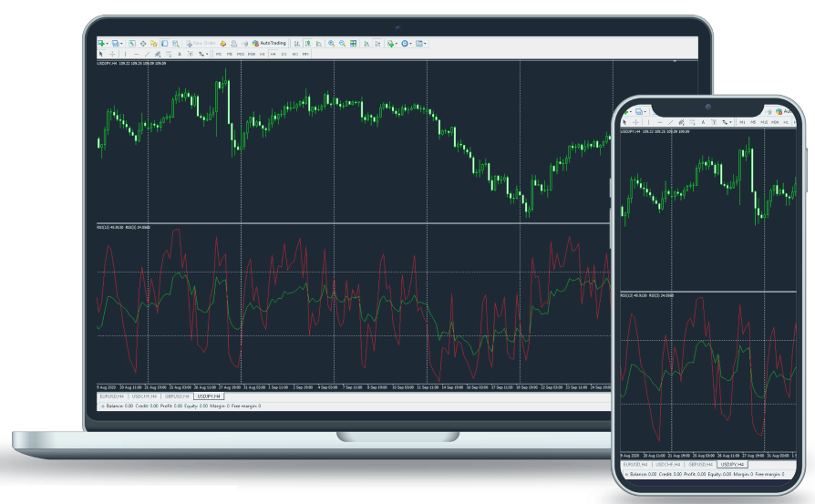Screen dimensions: 815x504
Task: Select the trendline drawing tool on laptop
Action: [x=147, y=54]
